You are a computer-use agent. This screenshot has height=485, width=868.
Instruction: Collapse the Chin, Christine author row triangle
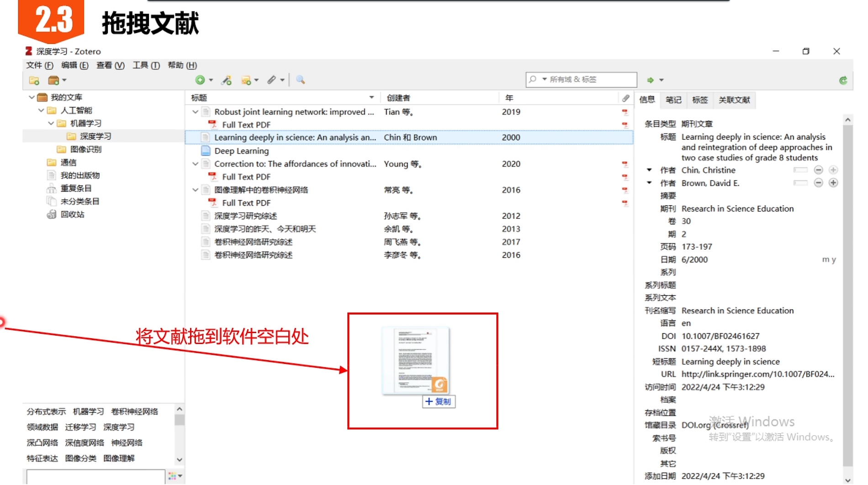pyautogui.click(x=649, y=170)
